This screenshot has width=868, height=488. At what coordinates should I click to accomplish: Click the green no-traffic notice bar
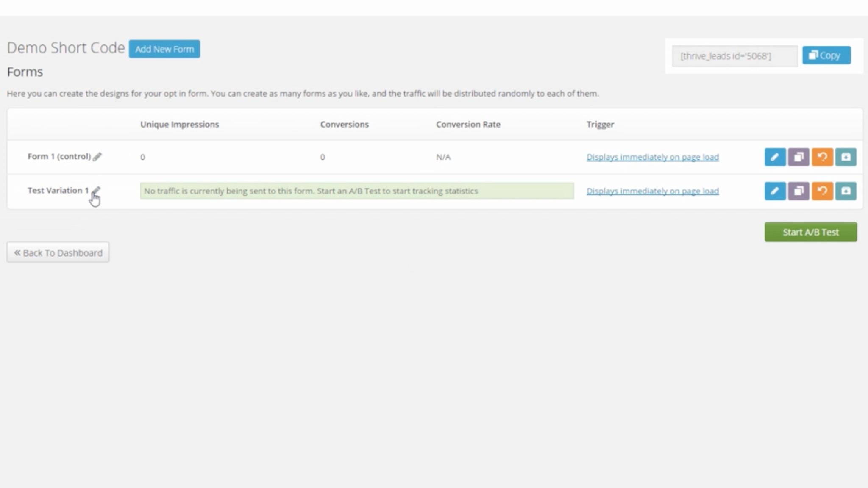[357, 191]
